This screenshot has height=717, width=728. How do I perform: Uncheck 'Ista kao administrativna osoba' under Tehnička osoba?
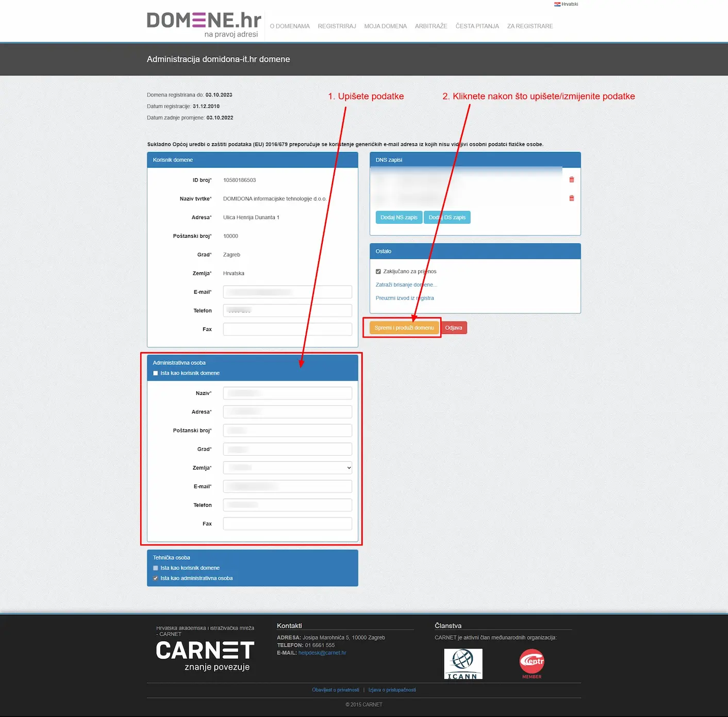(x=156, y=578)
